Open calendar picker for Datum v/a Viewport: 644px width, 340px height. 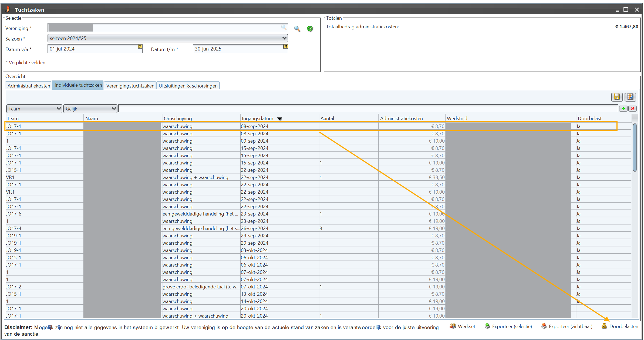pos(140,47)
